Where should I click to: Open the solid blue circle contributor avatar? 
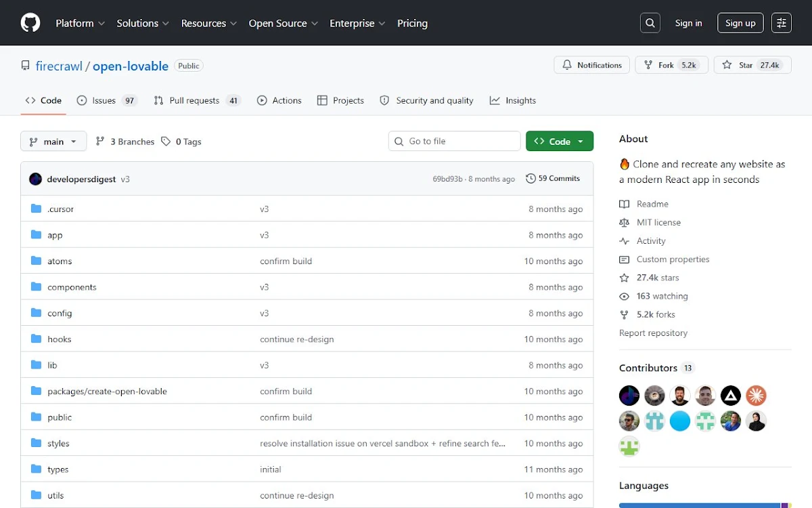680,421
